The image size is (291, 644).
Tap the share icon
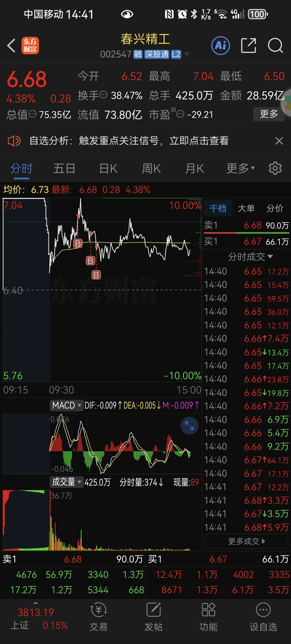tap(249, 46)
